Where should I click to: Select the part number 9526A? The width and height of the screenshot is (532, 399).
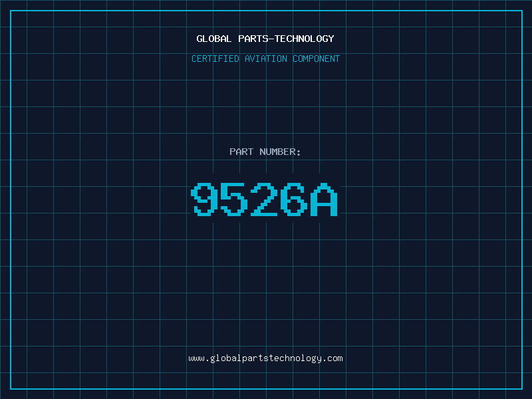(x=264, y=199)
